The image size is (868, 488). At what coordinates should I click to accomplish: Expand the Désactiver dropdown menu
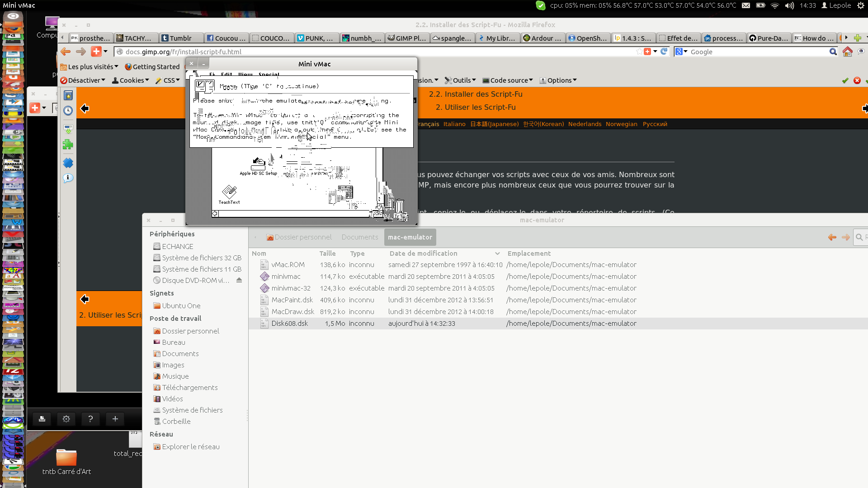pos(83,80)
